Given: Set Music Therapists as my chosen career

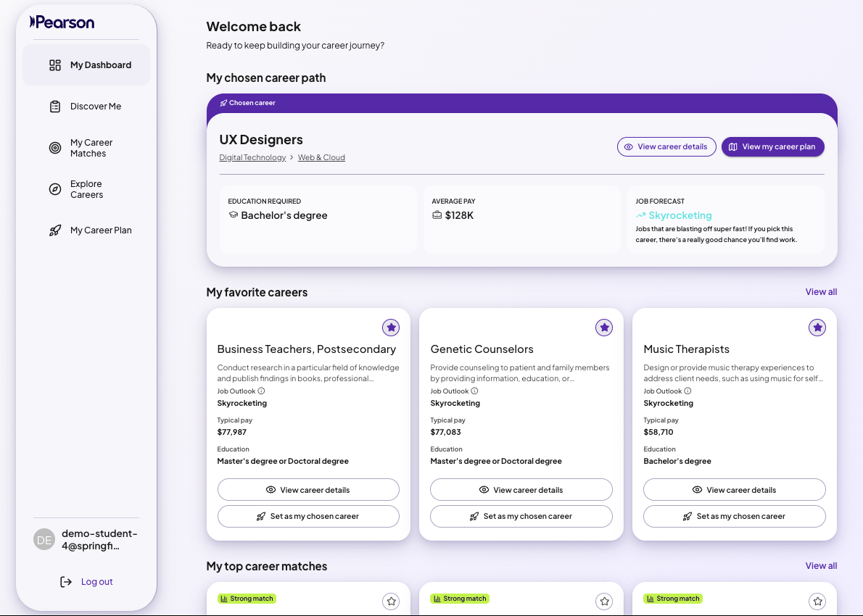Looking at the screenshot, I should click(x=734, y=517).
